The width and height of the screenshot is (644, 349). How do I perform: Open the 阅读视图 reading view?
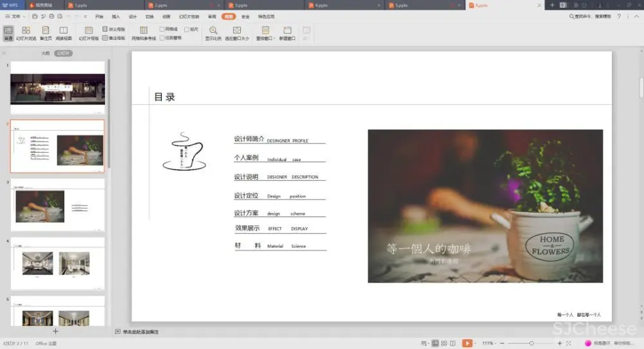(x=63, y=33)
